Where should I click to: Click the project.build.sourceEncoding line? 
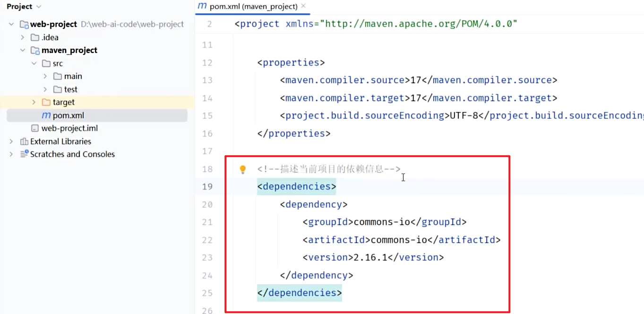pyautogui.click(x=462, y=115)
